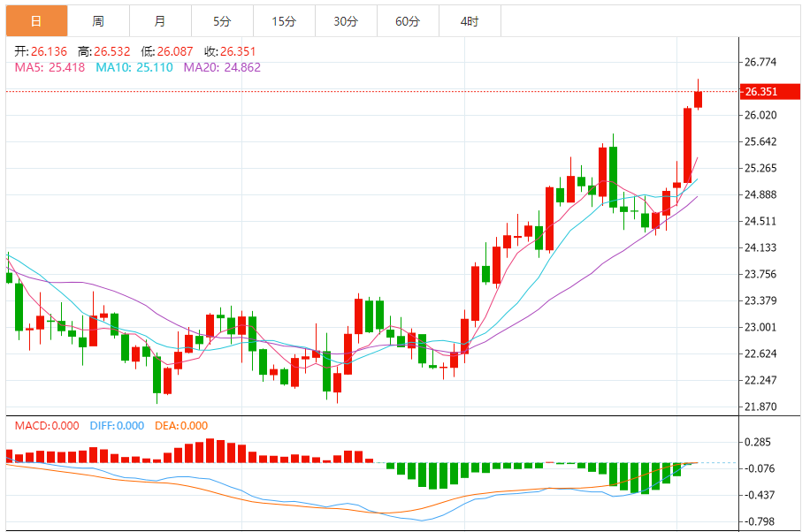This screenshot has width=810, height=532.
Task: Click the opening price 开:26.136
Action: tap(41, 51)
